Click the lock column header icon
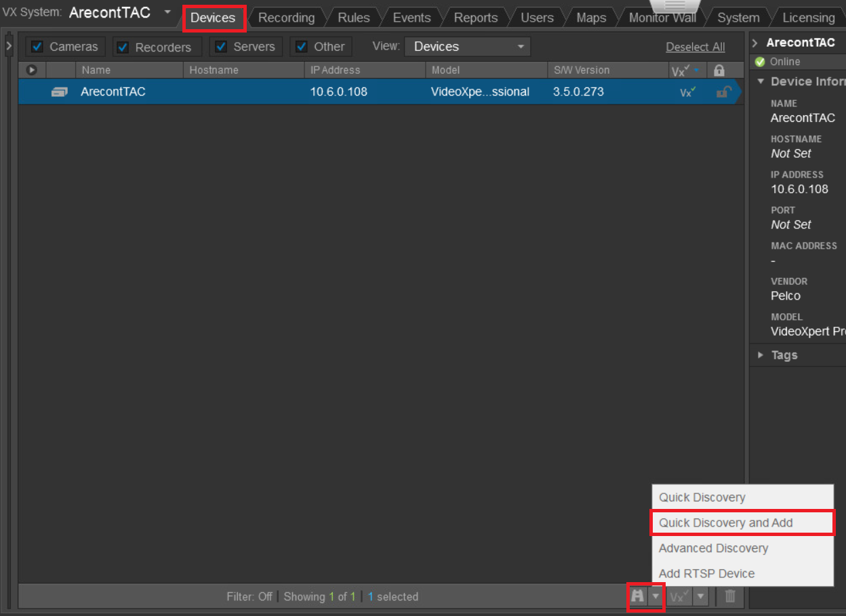 click(x=719, y=70)
